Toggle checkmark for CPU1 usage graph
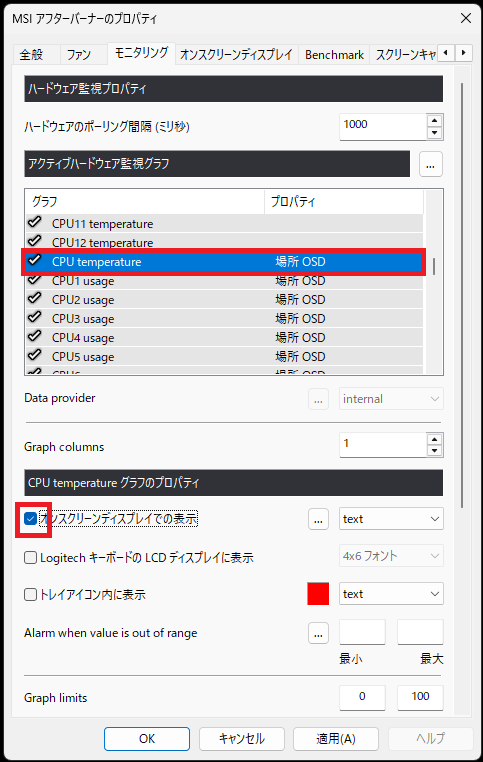 [34, 280]
